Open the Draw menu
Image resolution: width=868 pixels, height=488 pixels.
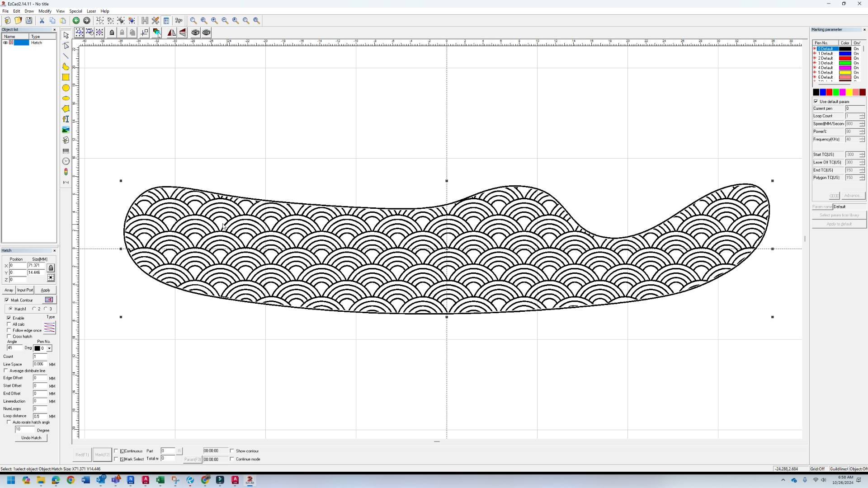click(29, 11)
